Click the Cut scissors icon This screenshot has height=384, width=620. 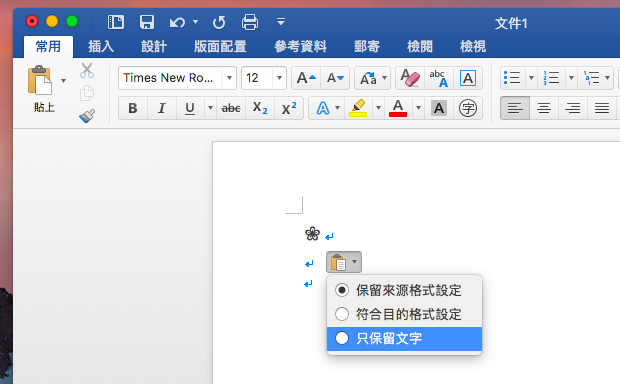point(87,70)
